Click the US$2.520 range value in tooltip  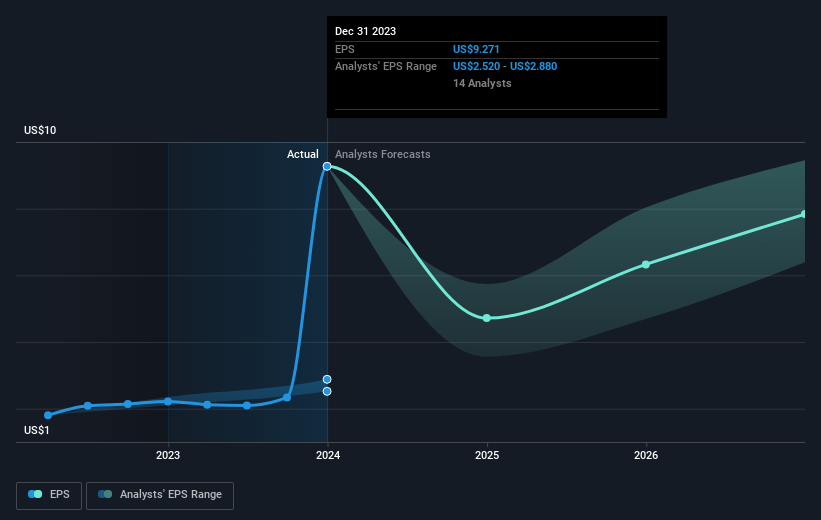click(x=476, y=67)
